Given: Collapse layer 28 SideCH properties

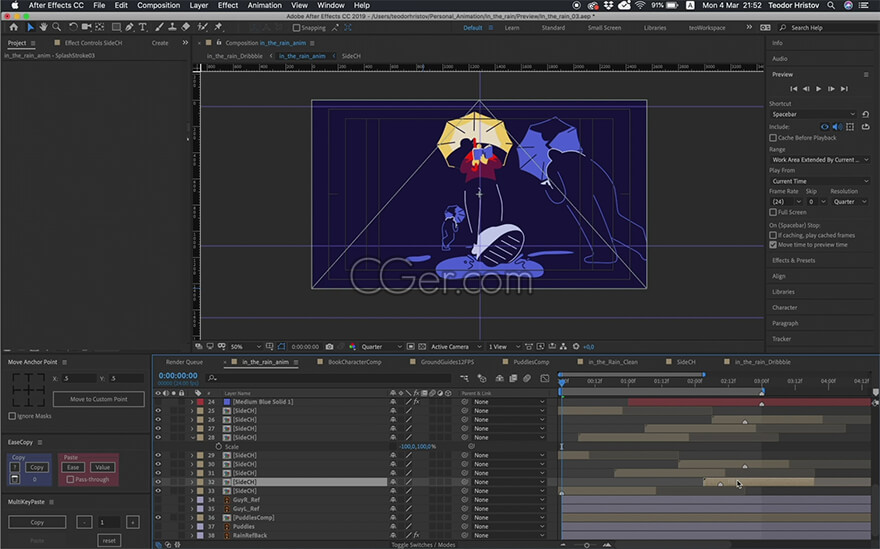Looking at the screenshot, I should point(192,437).
